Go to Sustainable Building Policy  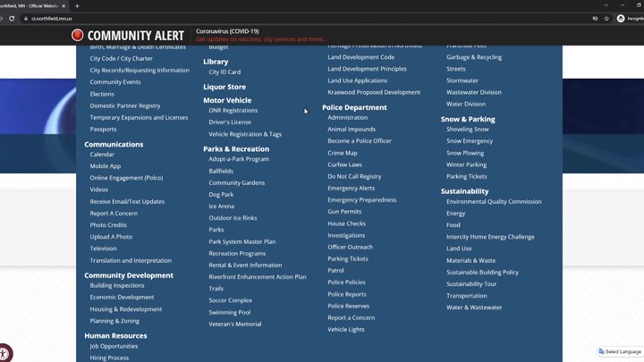click(483, 272)
